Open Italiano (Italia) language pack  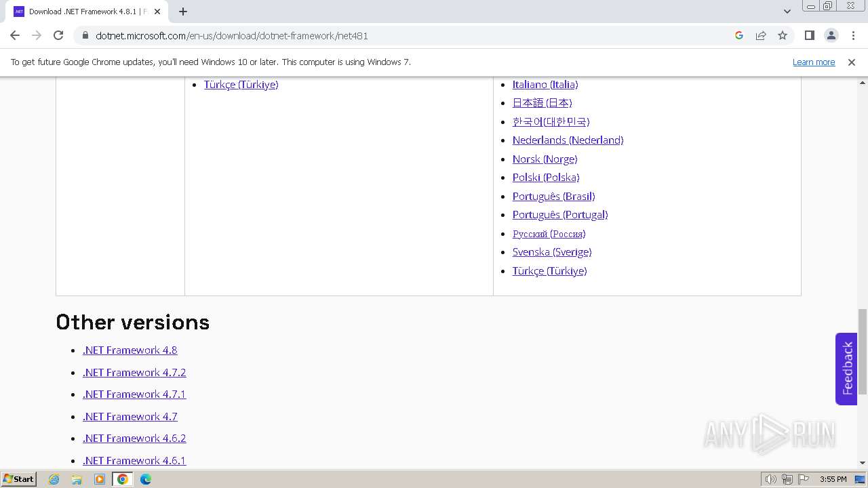[x=545, y=84]
